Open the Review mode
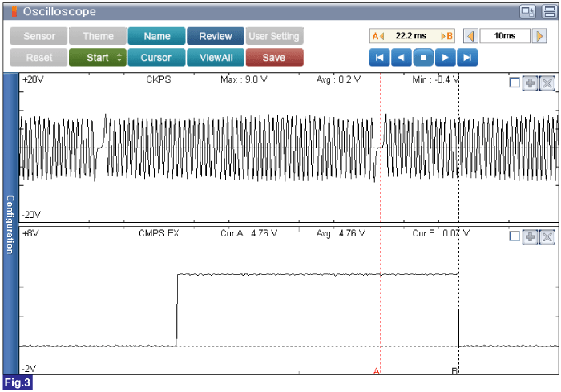The height and width of the screenshot is (392, 561). pyautogui.click(x=216, y=36)
